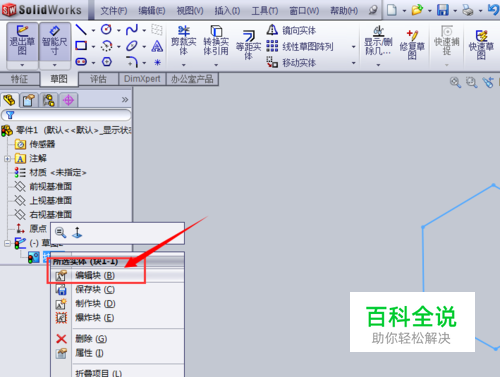500x377 pixels.
Task: Choose Save Block (保存块) from context menu
Action: 117,290
